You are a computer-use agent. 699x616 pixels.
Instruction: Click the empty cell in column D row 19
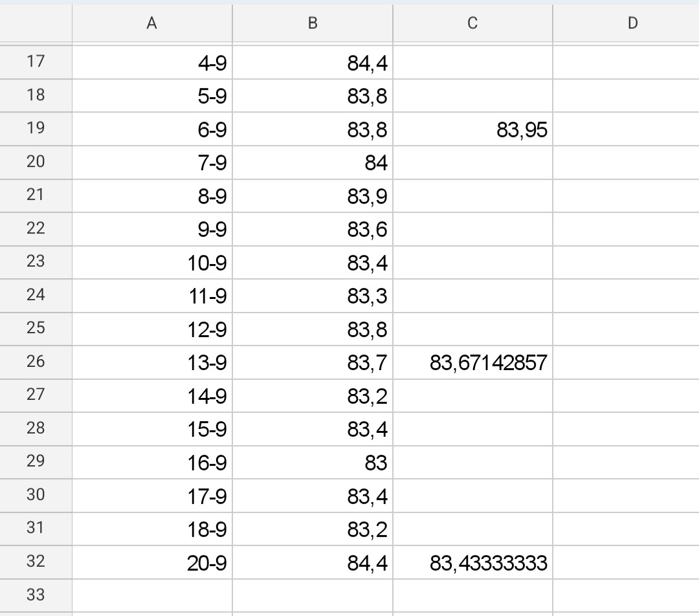click(x=625, y=129)
